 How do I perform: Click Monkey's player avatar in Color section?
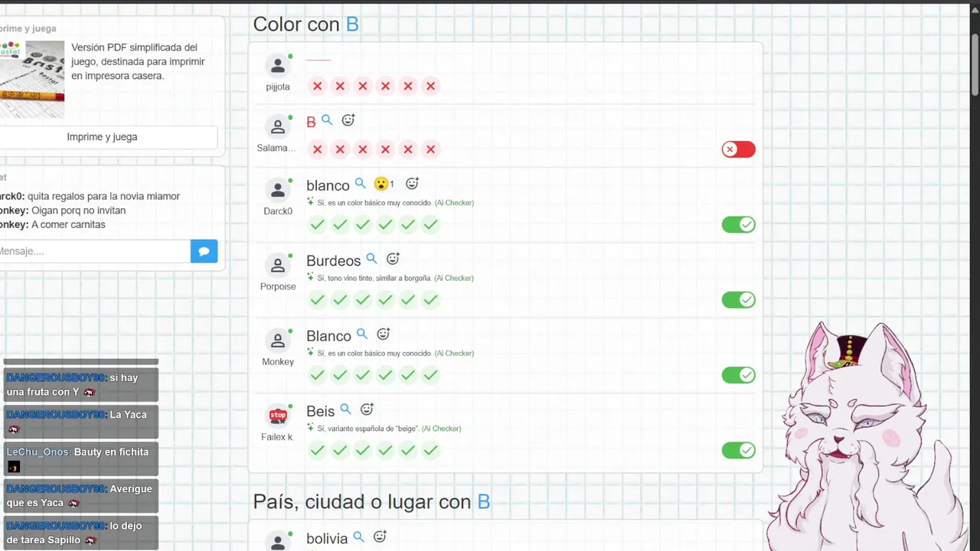(x=278, y=341)
